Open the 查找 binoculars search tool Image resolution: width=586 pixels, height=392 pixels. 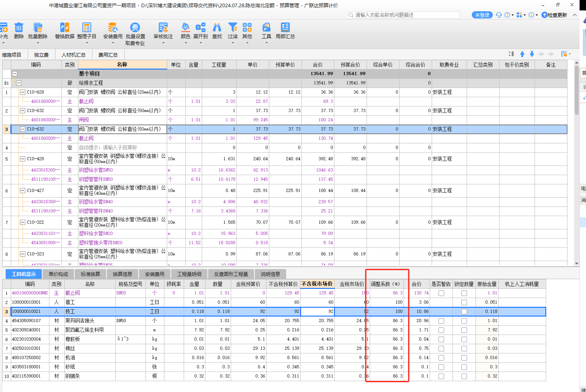click(217, 27)
